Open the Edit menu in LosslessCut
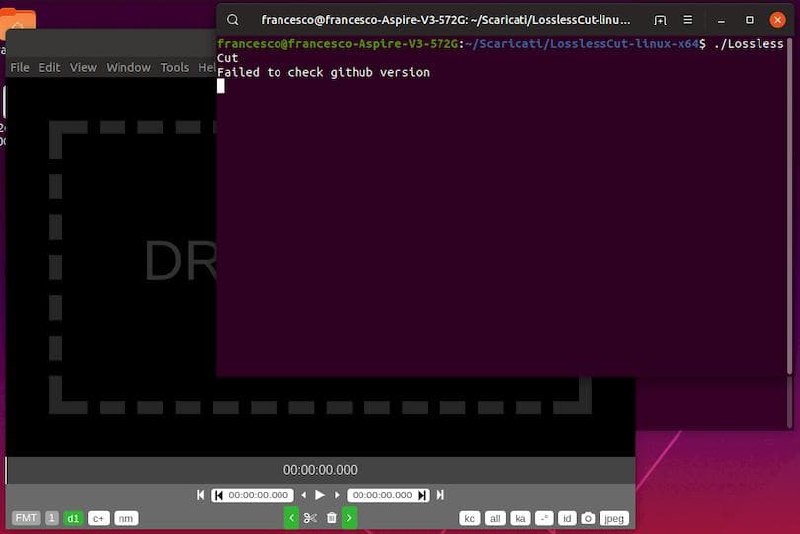This screenshot has height=534, width=800. pyautogui.click(x=49, y=67)
